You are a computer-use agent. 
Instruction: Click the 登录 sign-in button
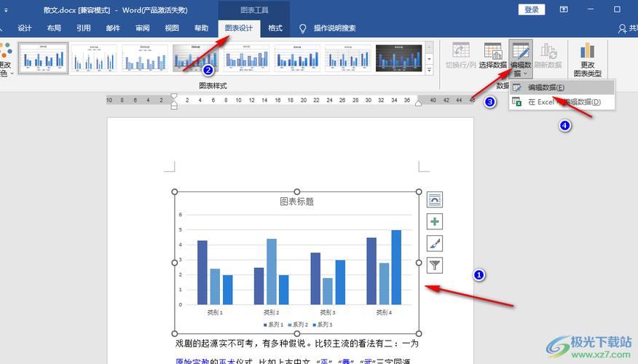point(532,9)
